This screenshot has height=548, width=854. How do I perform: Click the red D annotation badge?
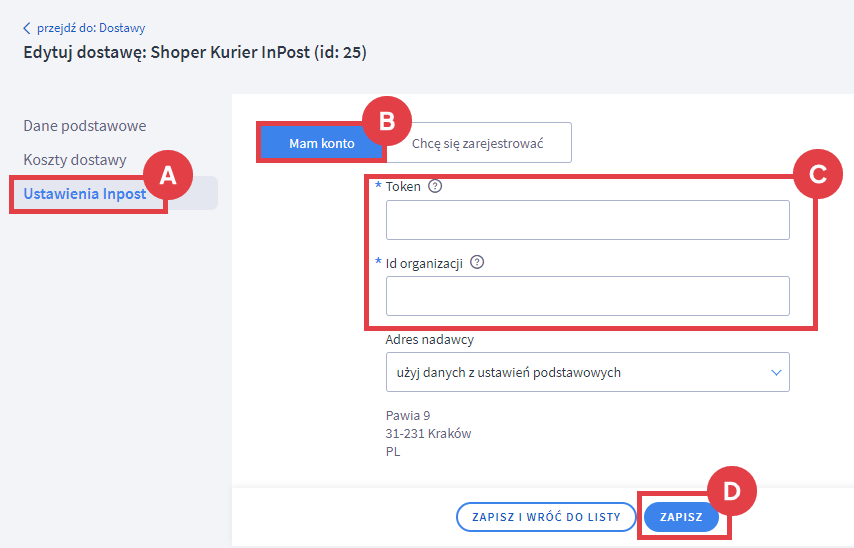click(731, 491)
